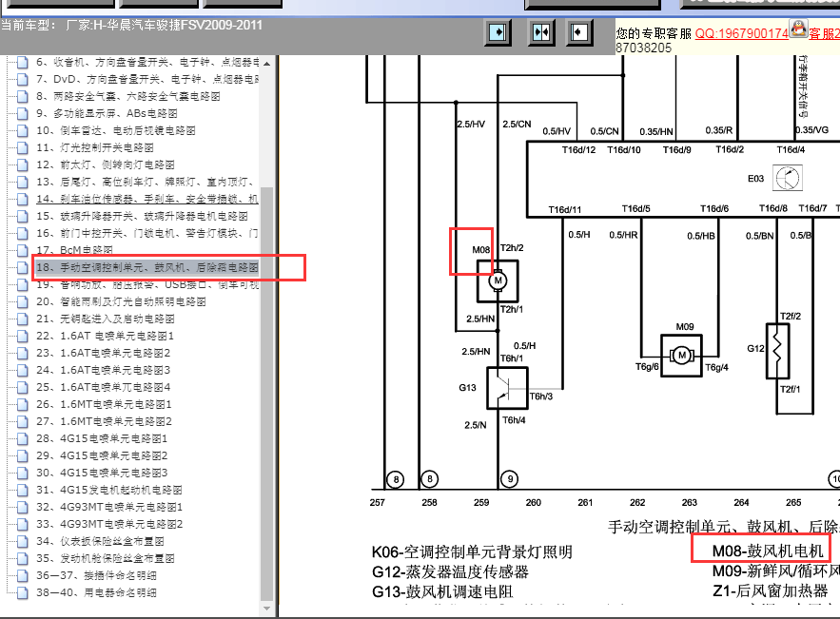The width and height of the screenshot is (840, 619).
Task: Open item 7 DVD、方向盘音量开关 diagram
Action: point(147,79)
